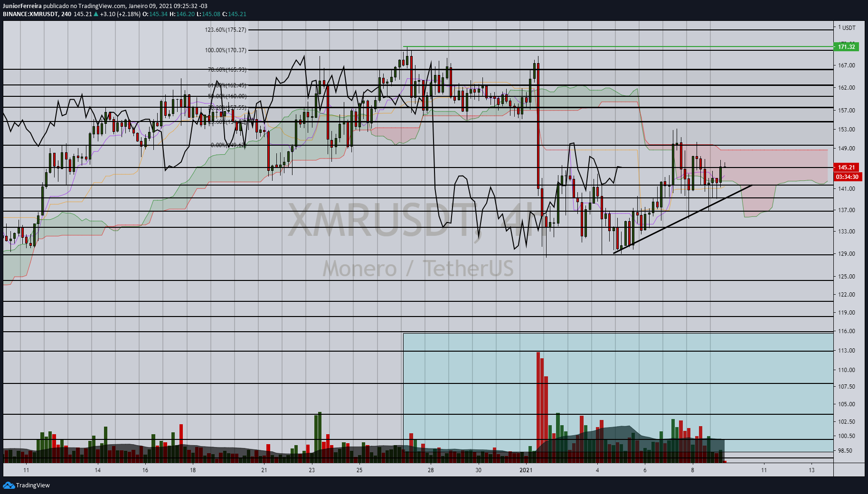Click the 133.00 price axis label
868x494 pixels.
(x=847, y=232)
